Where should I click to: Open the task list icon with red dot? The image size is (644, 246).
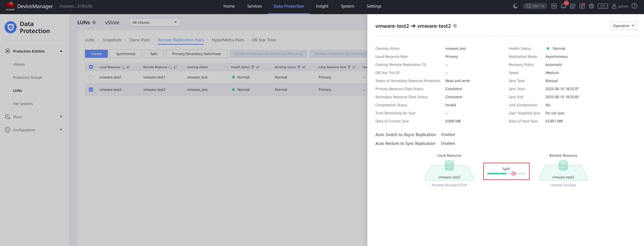[x=582, y=6]
